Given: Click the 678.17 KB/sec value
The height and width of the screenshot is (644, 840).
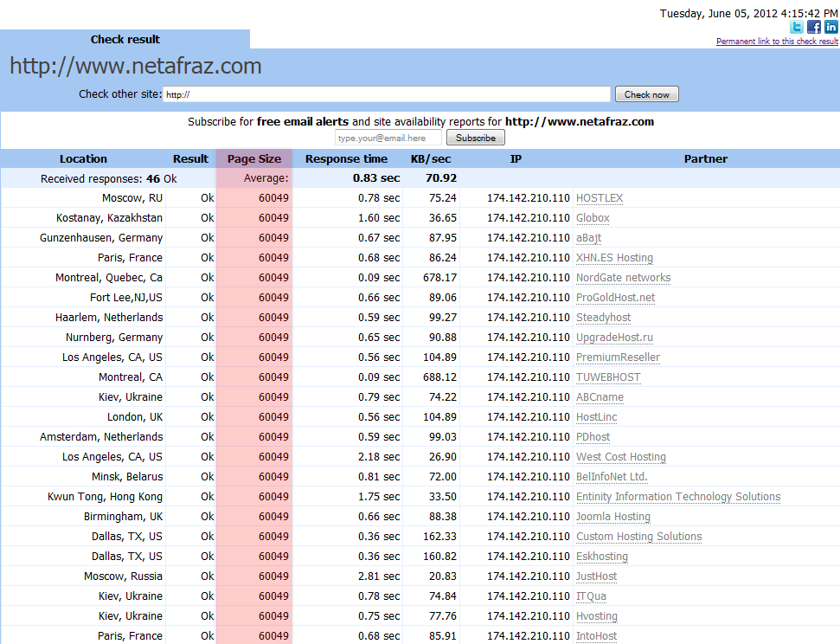Looking at the screenshot, I should (439, 277).
